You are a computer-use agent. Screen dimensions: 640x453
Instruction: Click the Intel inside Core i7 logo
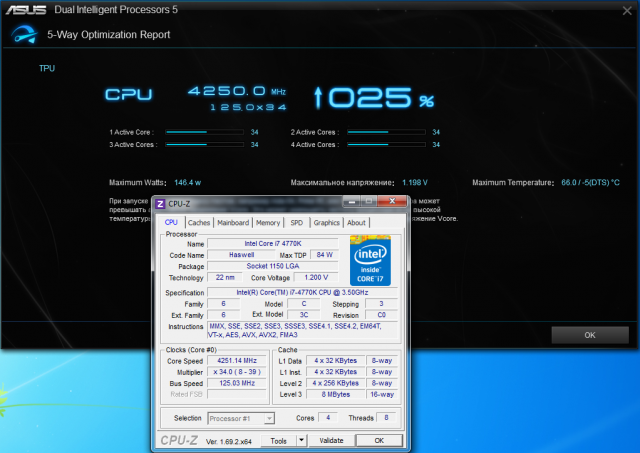coord(370,260)
